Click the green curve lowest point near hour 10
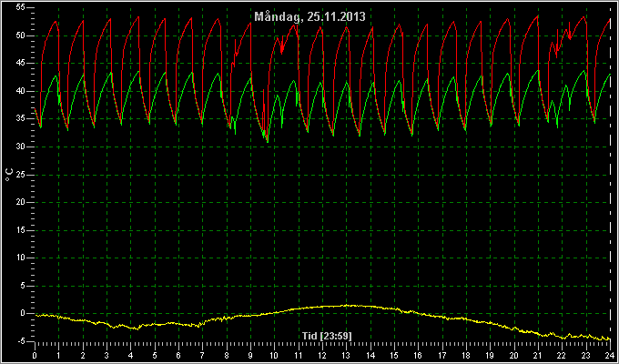Screen dimensions: 619x364 [x=268, y=141]
